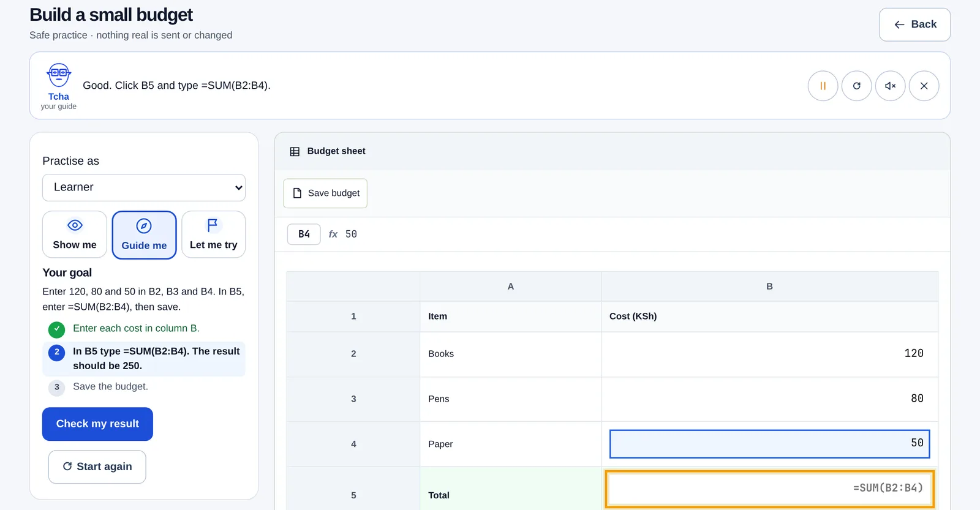
Task: Select Guide me mode
Action: coord(144,235)
